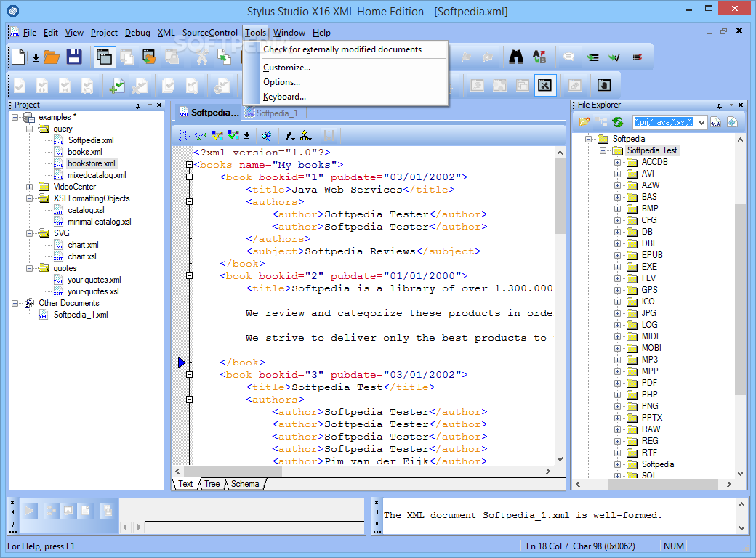Close the File Explorer panel
The width and height of the screenshot is (756, 558).
[x=741, y=105]
